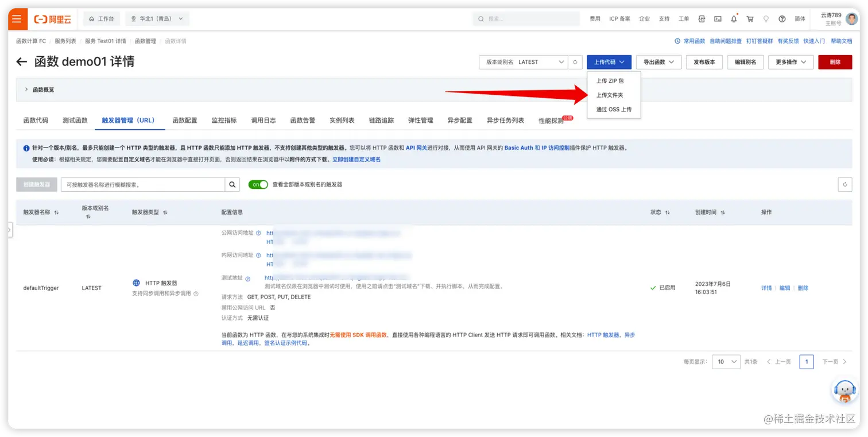
Task: Switch to the 测试函数 tab
Action: (x=75, y=121)
